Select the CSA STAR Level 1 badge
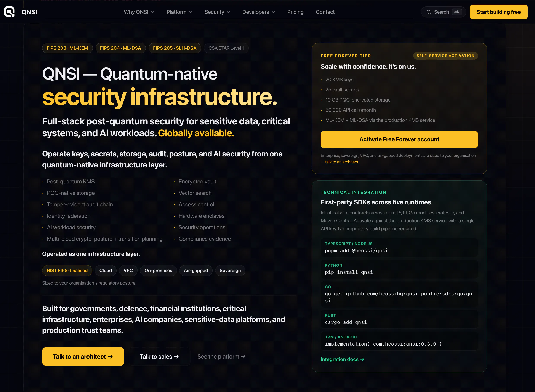The width and height of the screenshot is (535, 392). (226, 48)
